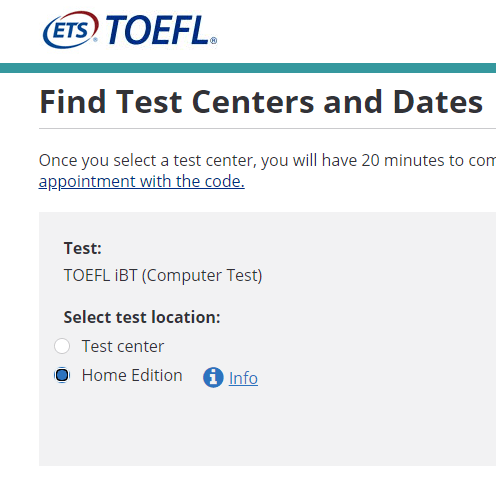Select the Home Edition radio button
The width and height of the screenshot is (496, 481).
[x=62, y=375]
